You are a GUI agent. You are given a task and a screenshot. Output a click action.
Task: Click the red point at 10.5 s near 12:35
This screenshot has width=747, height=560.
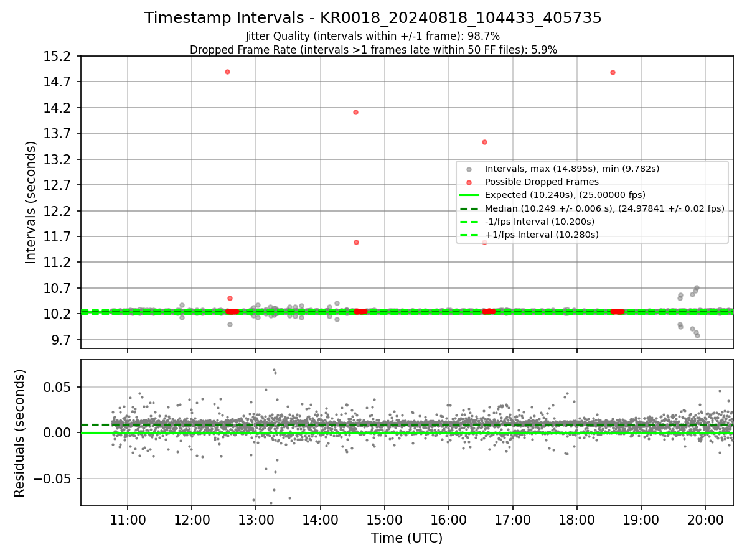coord(230,298)
